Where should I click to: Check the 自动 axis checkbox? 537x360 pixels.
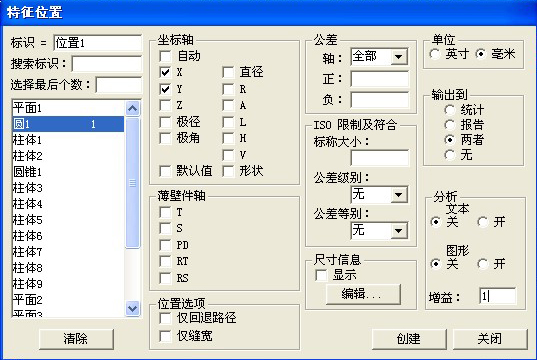165,56
